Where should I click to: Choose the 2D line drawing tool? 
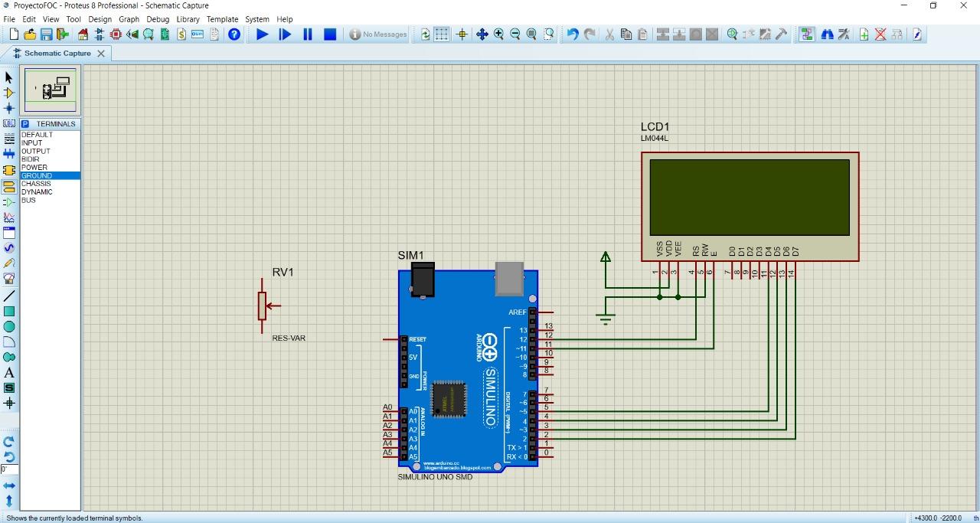[x=9, y=296]
